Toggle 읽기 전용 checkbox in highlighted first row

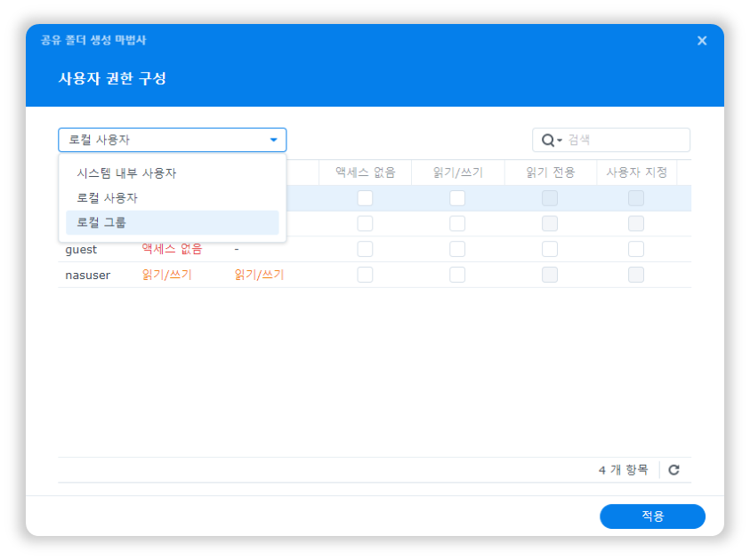click(550, 198)
